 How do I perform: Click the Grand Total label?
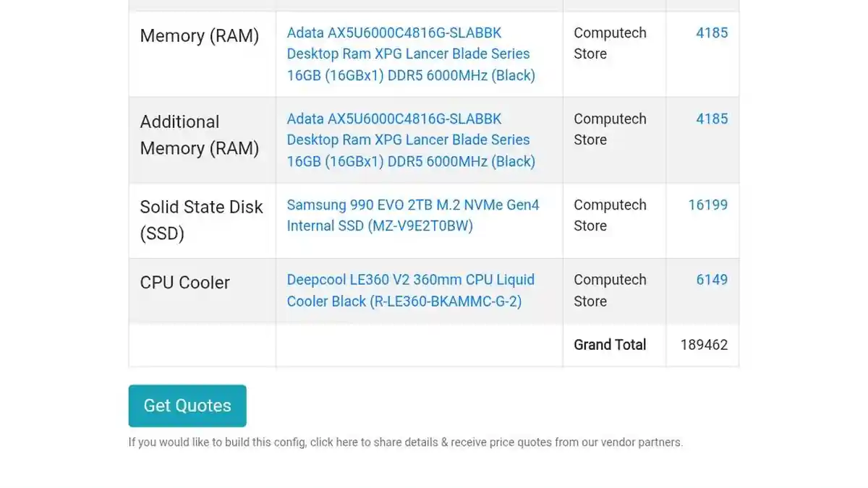pos(610,345)
